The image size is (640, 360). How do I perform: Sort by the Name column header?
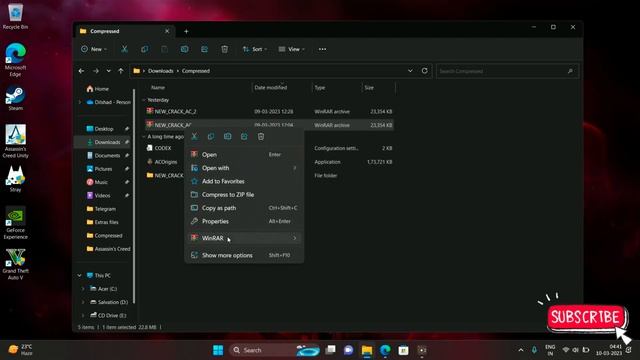[x=158, y=87]
